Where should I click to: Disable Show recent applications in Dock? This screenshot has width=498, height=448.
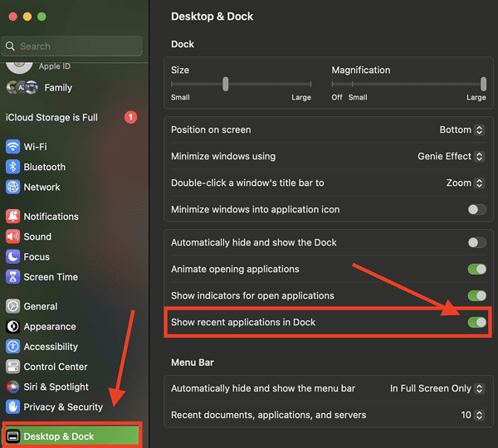[476, 322]
